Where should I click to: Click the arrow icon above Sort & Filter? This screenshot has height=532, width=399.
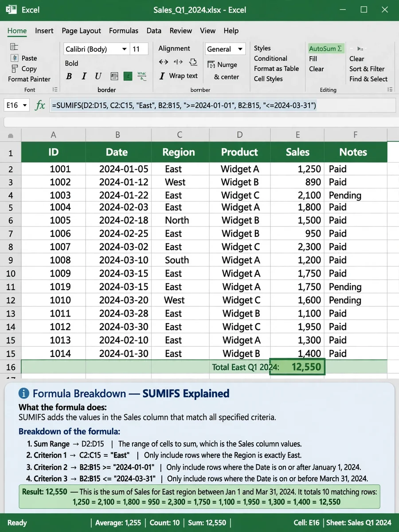[360, 48]
